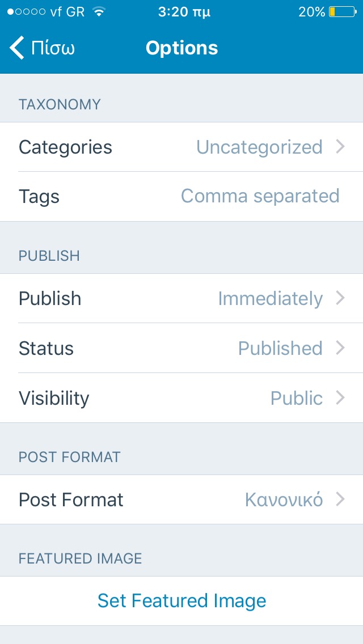Change the Immediately publish time
Viewport: 363px width, 644px height.
click(x=270, y=298)
